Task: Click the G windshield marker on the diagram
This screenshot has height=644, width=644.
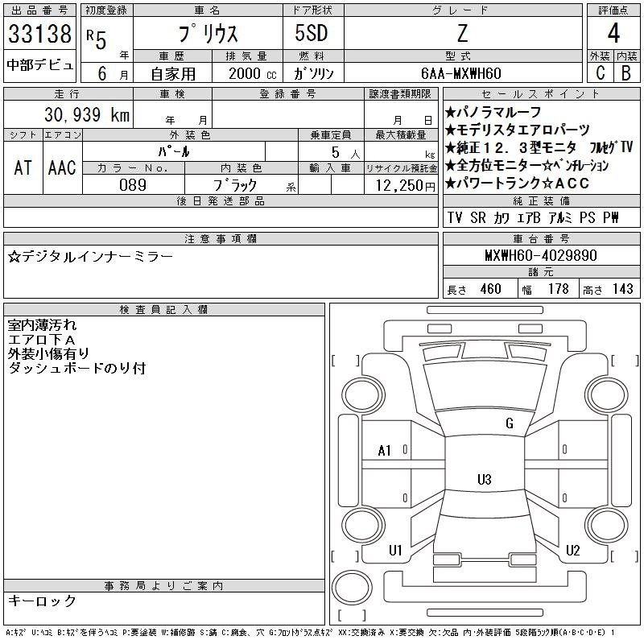Action: pos(509,423)
